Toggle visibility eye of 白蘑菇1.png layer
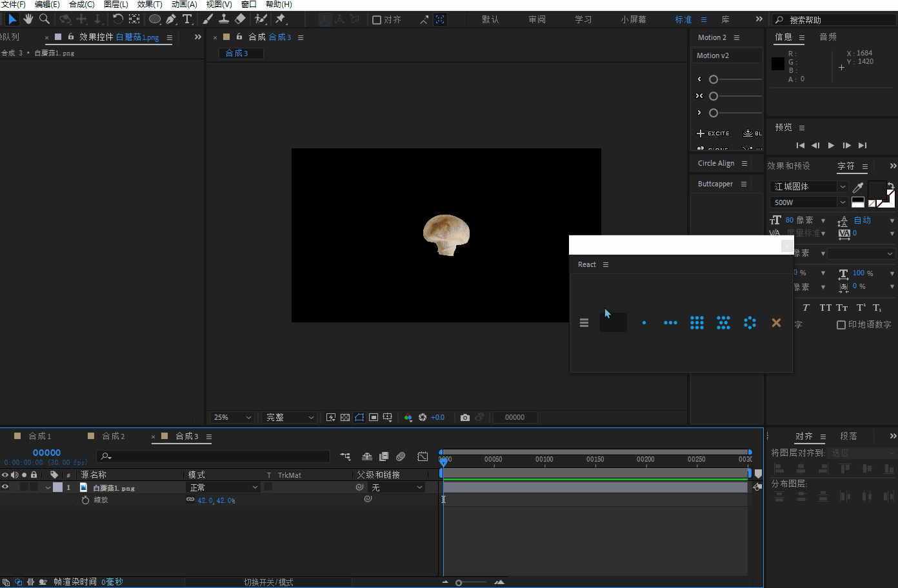Viewport: 898px width, 588px height. click(5, 487)
